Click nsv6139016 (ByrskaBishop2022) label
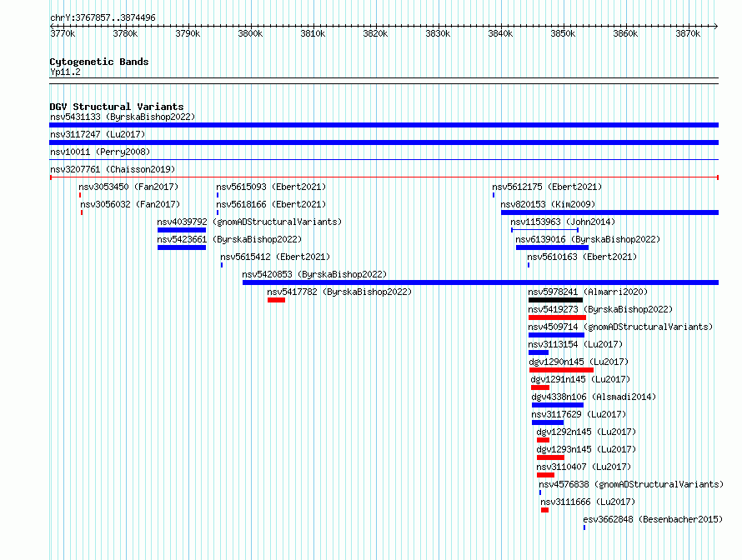Image resolution: width=742 pixels, height=560 pixels. [588, 239]
